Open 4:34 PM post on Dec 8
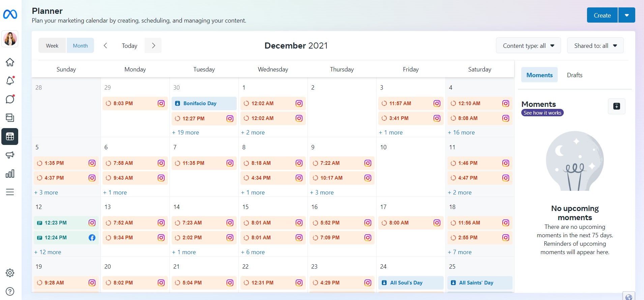The width and height of the screenshot is (644, 300). coord(273,178)
